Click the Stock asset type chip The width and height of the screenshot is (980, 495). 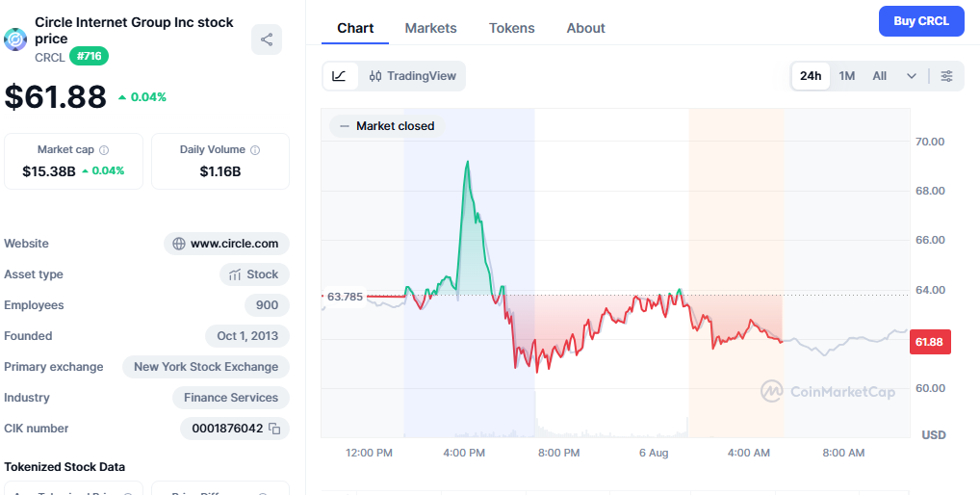(254, 274)
